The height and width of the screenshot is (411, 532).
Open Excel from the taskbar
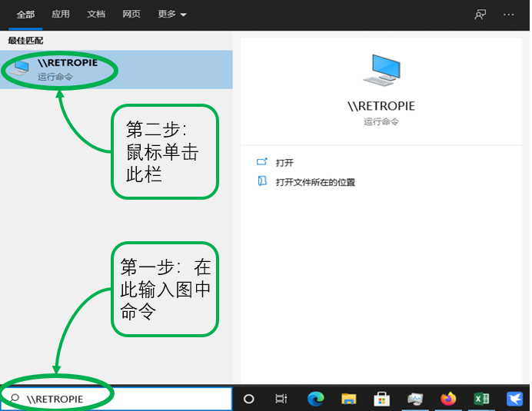(x=481, y=399)
